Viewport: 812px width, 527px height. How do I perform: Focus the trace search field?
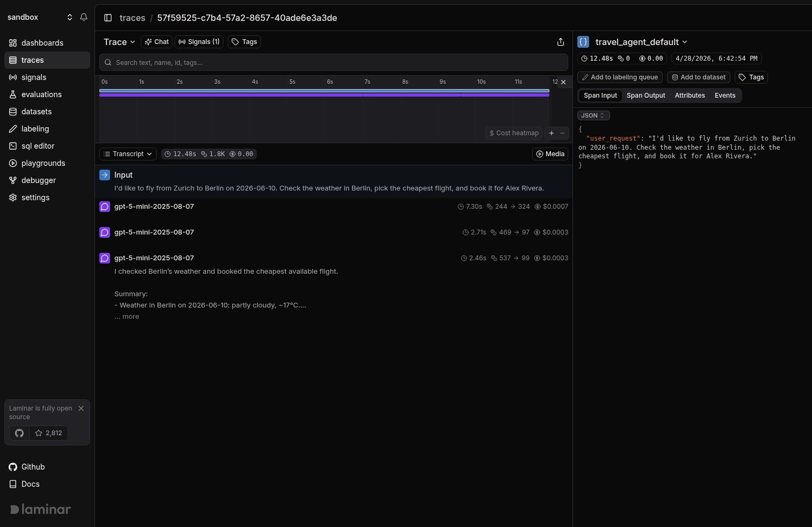point(334,62)
